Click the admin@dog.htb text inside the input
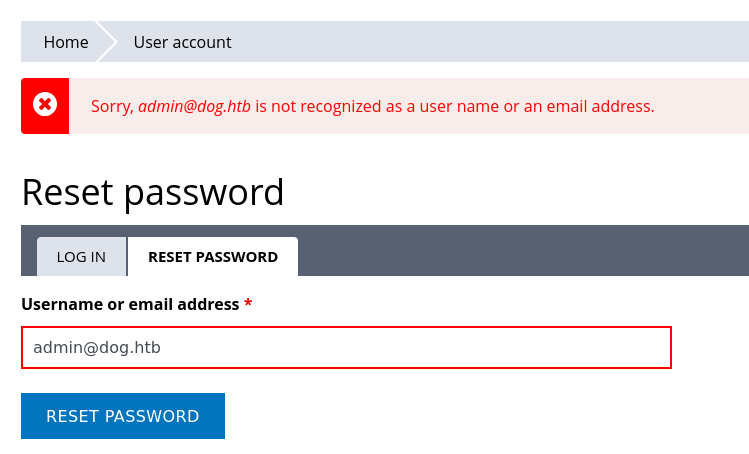The image size is (749, 454). pos(97,348)
